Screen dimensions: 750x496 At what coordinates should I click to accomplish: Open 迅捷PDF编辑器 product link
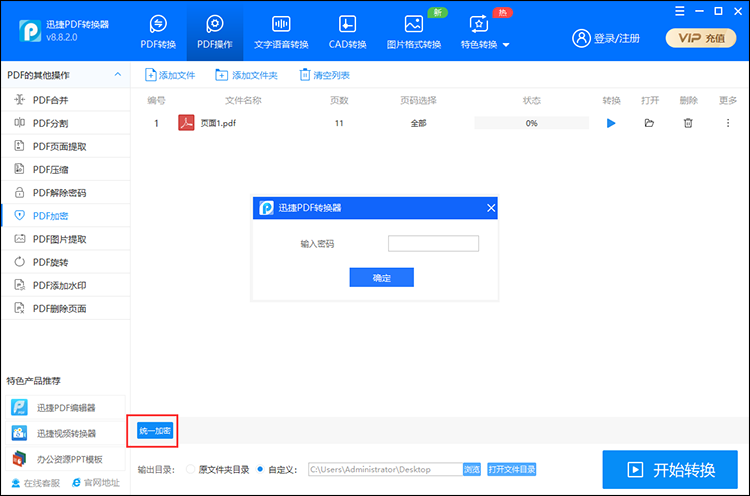pyautogui.click(x=66, y=408)
